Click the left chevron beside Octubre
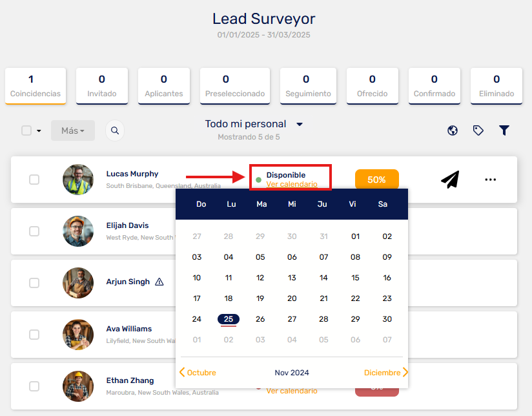Screen dimensions: 532x416 tap(182, 372)
